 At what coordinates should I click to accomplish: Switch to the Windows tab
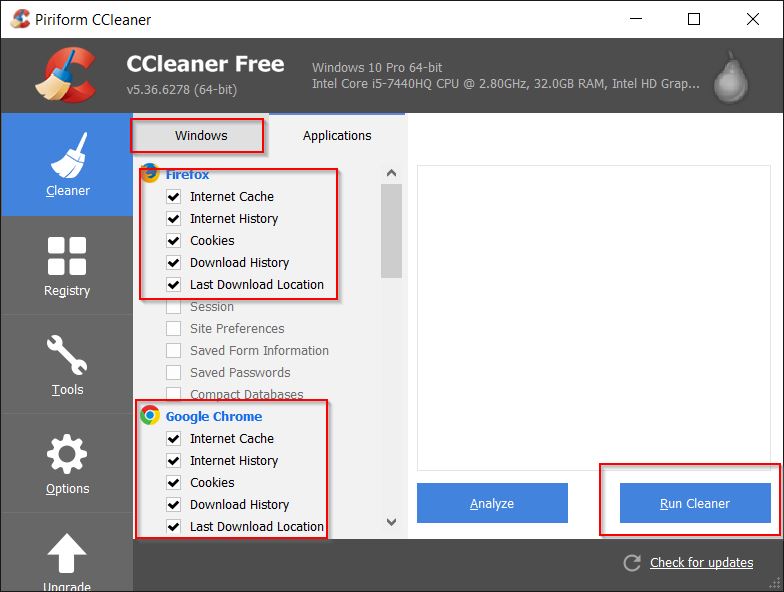click(x=201, y=136)
